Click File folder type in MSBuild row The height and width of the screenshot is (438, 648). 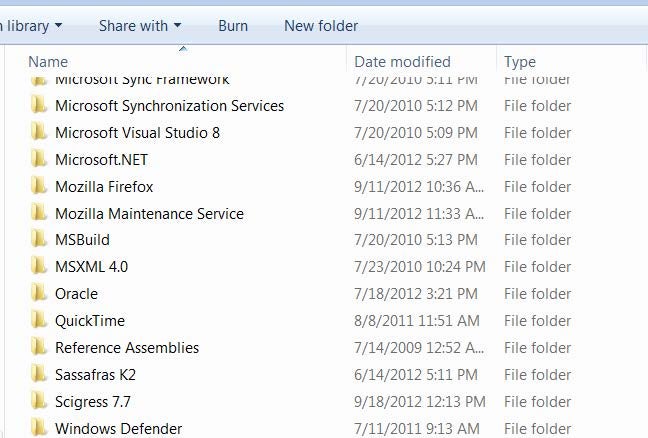point(537,240)
